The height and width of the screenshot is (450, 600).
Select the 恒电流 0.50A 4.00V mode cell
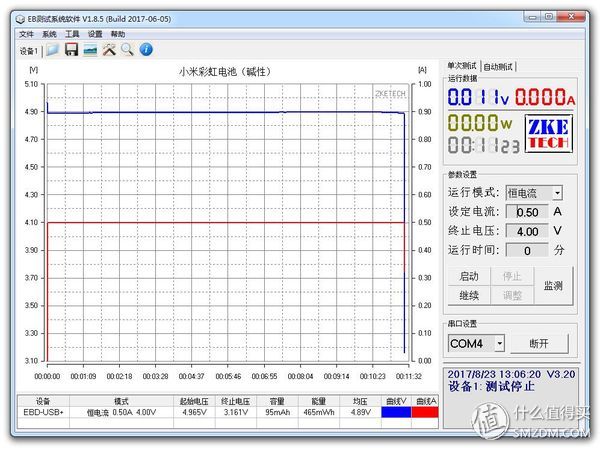(121, 412)
